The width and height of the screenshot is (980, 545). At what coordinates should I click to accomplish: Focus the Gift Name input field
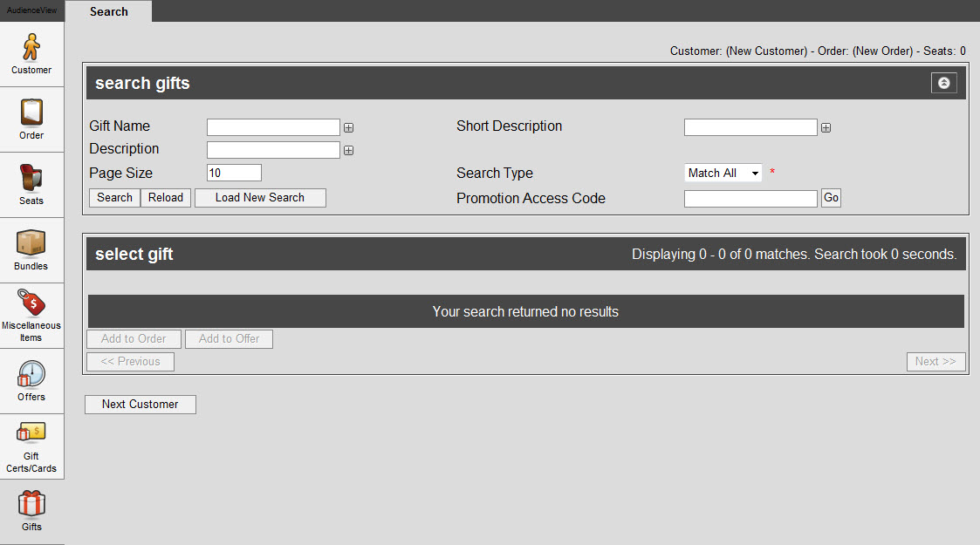tap(273, 127)
